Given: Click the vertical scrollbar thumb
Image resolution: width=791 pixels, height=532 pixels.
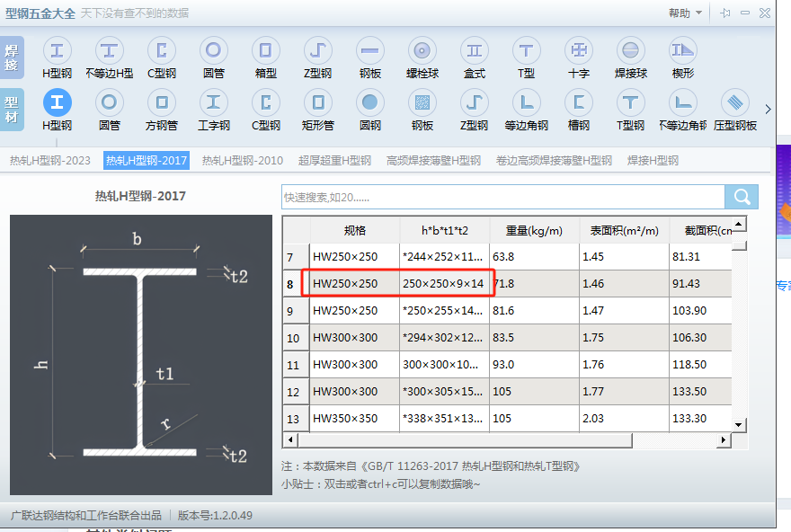Looking at the screenshot, I should (739, 245).
